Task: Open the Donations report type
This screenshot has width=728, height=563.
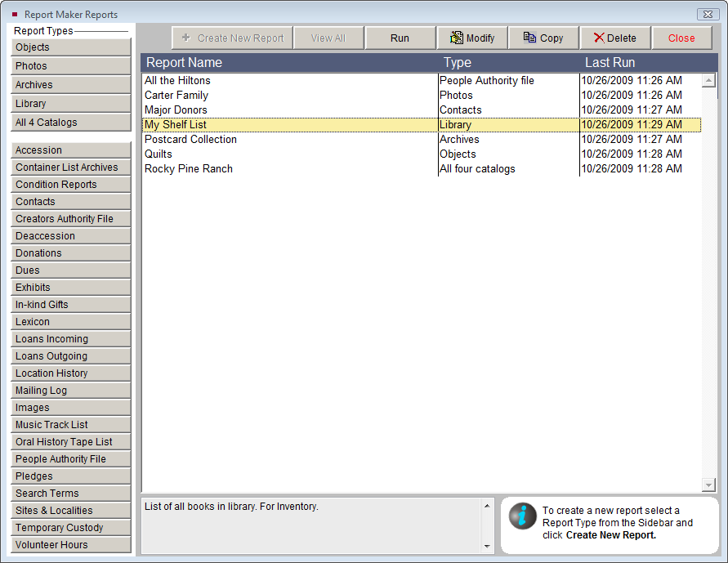Action: point(71,253)
